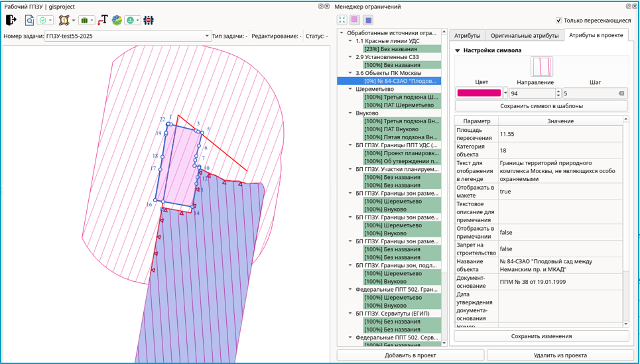Collapse the Внуково tree group
Screen dimensions: 640x364
click(x=350, y=113)
